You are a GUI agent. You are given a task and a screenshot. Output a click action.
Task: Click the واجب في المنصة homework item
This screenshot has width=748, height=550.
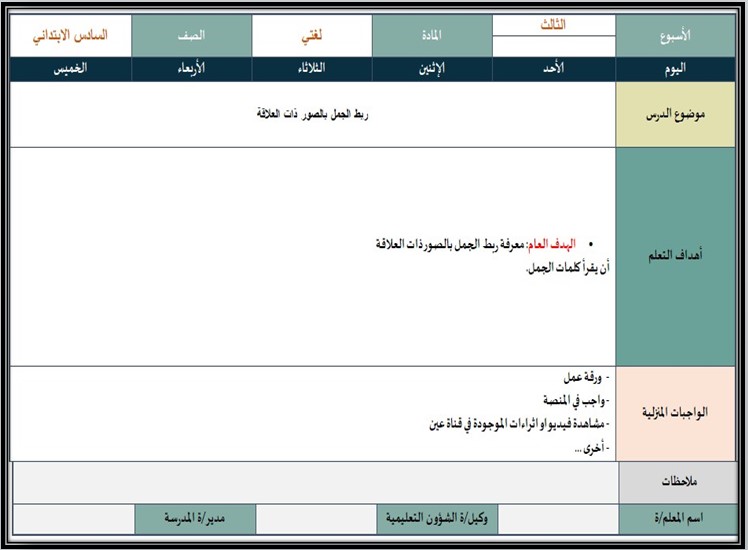pyautogui.click(x=576, y=401)
